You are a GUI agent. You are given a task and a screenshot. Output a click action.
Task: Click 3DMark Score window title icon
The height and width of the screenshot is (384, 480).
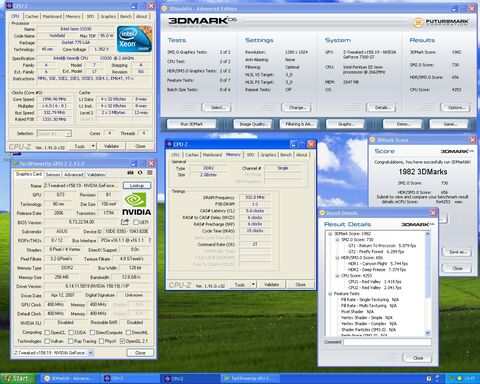(372, 140)
